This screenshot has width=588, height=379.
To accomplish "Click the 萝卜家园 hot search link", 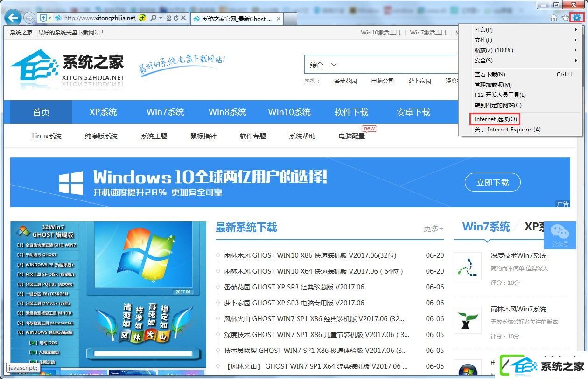I will tap(420, 81).
